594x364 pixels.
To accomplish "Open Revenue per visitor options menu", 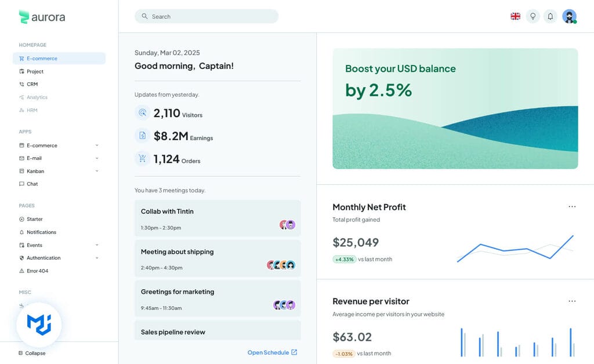I will (572, 301).
